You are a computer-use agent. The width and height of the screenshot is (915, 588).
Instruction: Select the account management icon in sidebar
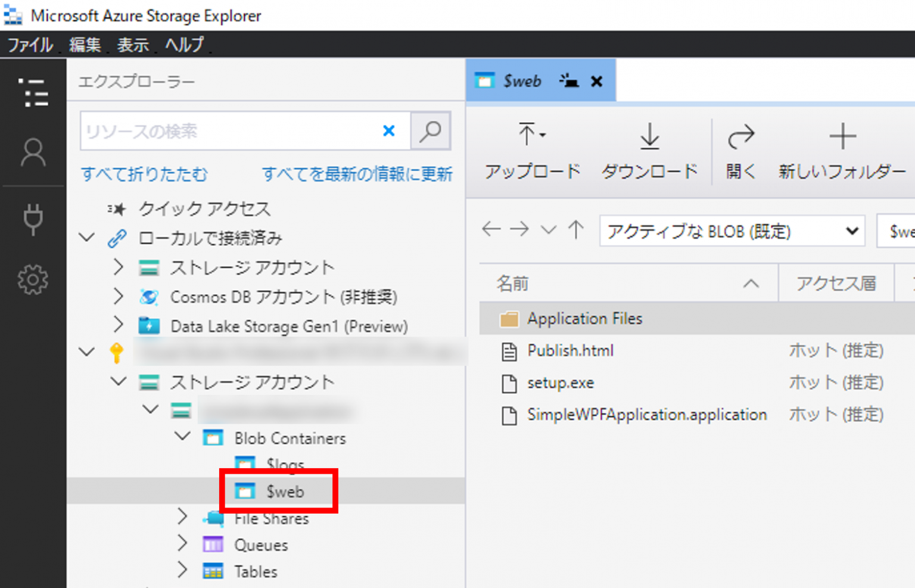pyautogui.click(x=33, y=153)
